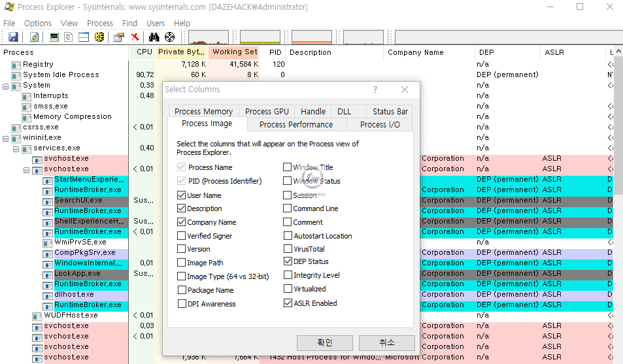Open the File menu
623x364 pixels.
click(x=9, y=23)
